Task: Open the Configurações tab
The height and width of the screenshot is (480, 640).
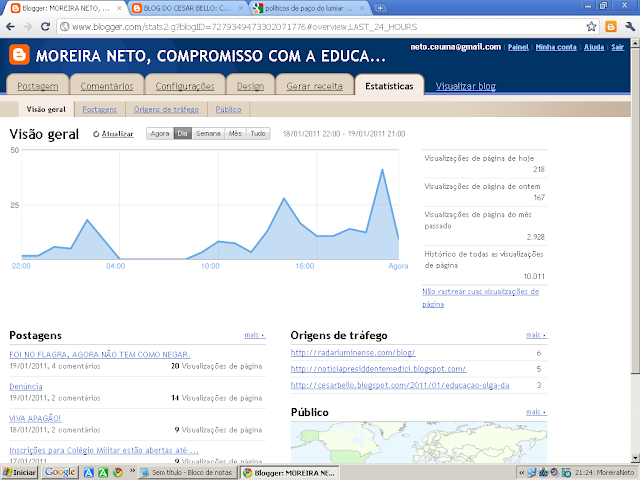Action: click(x=185, y=86)
